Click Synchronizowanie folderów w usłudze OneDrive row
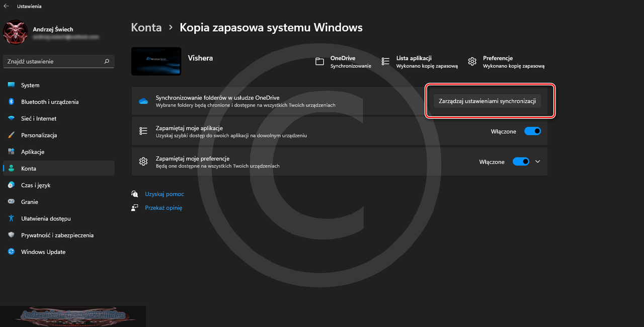644x327 pixels. 340,101
